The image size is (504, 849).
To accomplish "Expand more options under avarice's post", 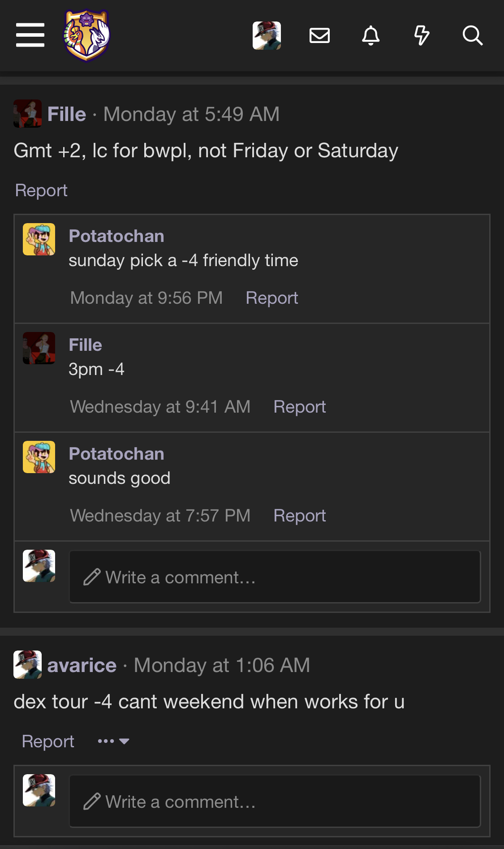I will pos(113,741).
